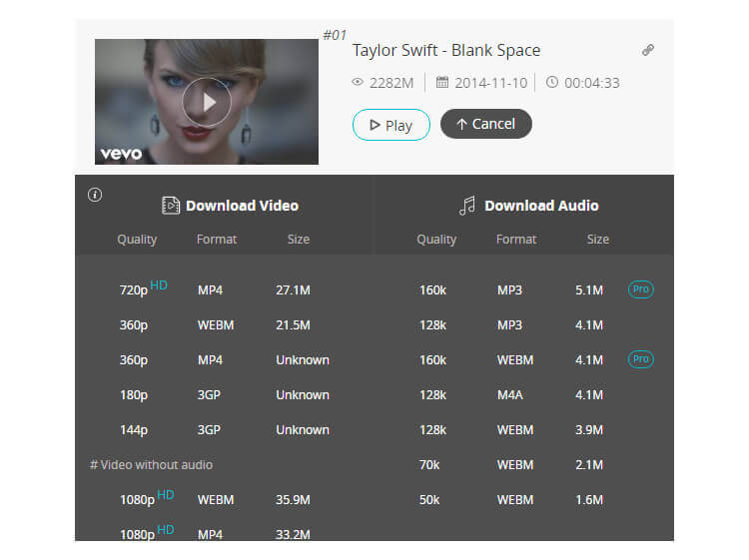This screenshot has width=749, height=560.
Task: Click '# Video without audio' label
Action: [151, 465]
